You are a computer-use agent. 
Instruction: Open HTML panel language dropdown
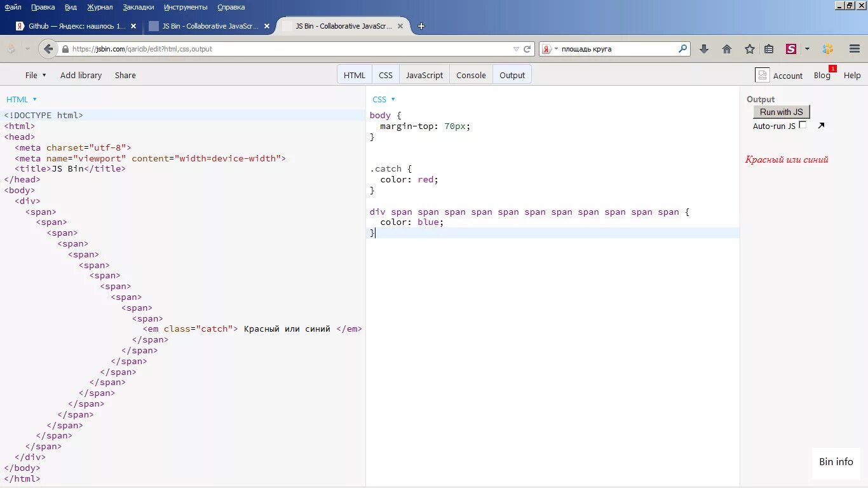22,99
